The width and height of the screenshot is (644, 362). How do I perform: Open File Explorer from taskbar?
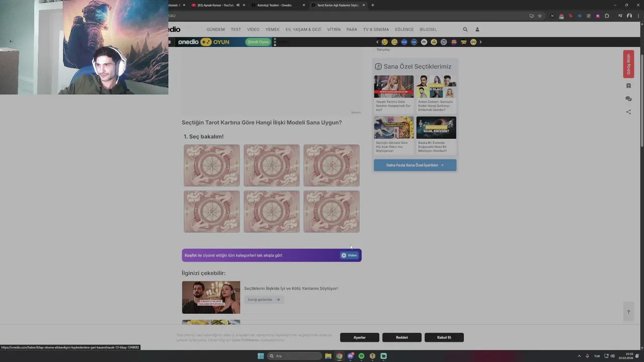328,356
